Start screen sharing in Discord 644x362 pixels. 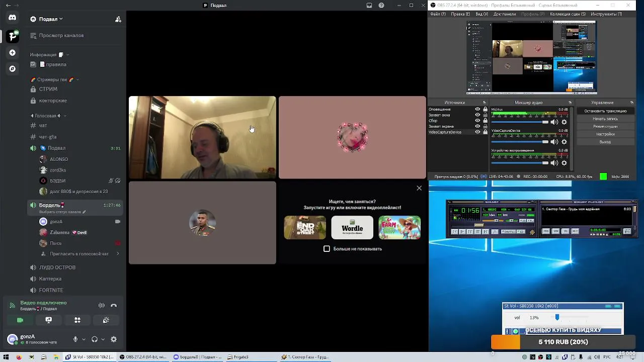49,320
